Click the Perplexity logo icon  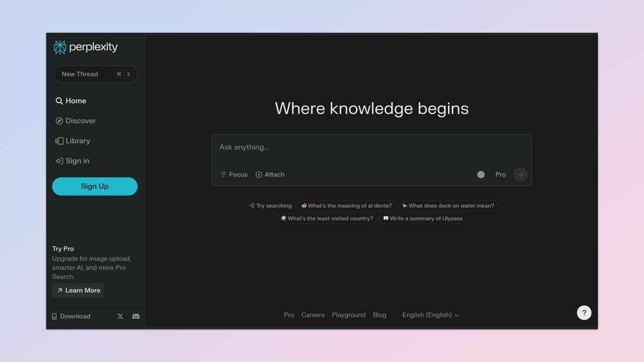[x=60, y=47]
